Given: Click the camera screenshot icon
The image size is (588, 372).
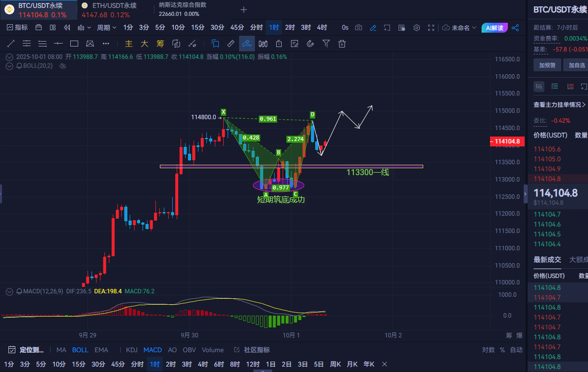Looking at the screenshot, I should tap(359, 28).
